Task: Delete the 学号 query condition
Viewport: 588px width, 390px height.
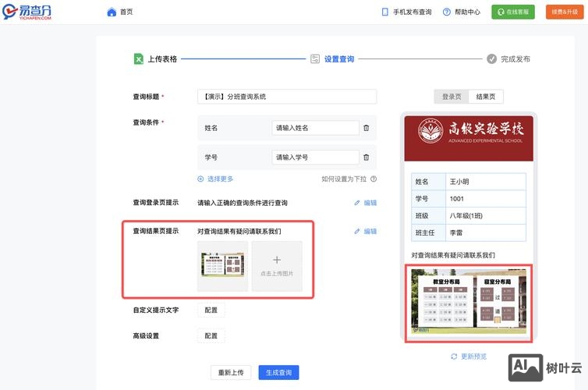Action: pyautogui.click(x=367, y=157)
